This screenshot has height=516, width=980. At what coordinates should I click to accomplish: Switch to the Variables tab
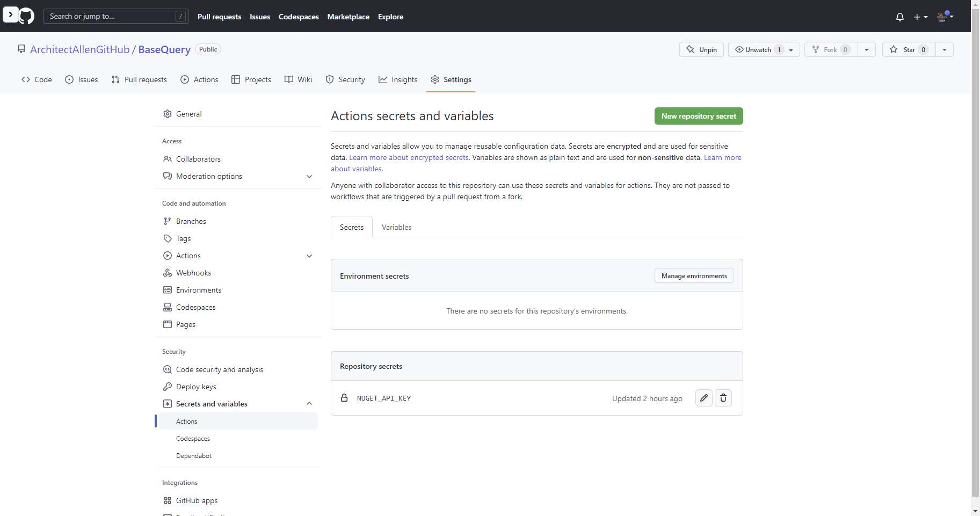click(x=396, y=227)
